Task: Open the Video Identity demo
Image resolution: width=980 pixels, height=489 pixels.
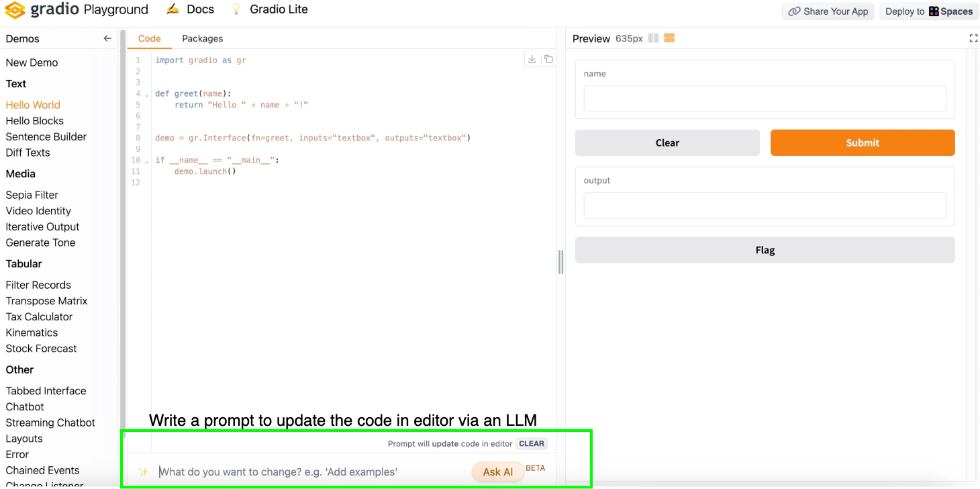Action: click(x=38, y=211)
